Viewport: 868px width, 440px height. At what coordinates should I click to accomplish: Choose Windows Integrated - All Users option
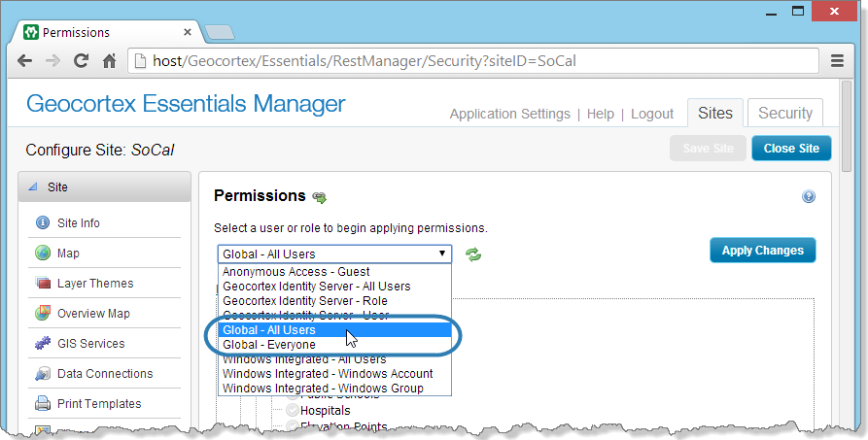pyautogui.click(x=334, y=359)
